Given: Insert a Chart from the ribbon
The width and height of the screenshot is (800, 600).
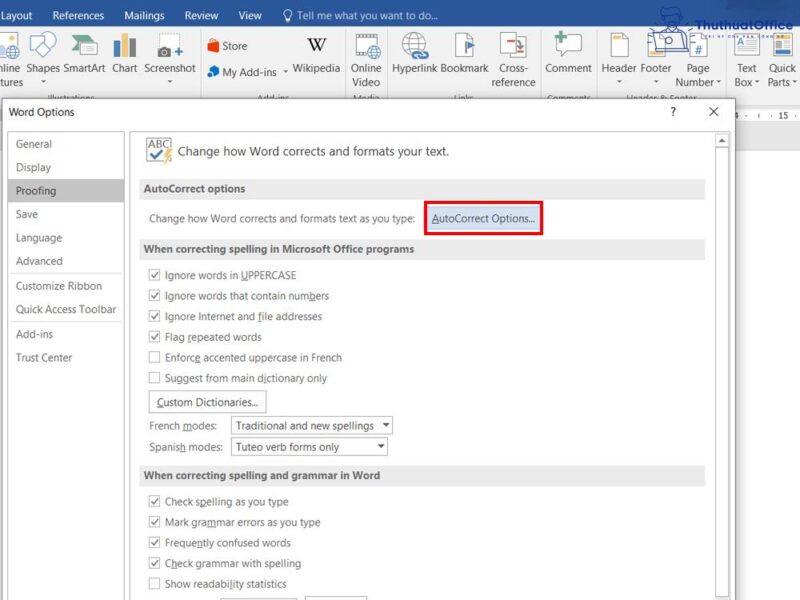Looking at the screenshot, I should click(124, 52).
